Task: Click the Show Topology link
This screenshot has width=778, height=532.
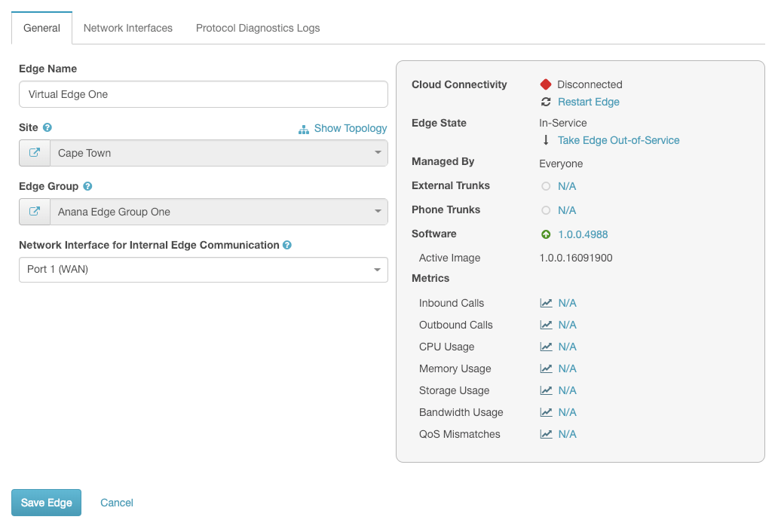Action: tap(351, 128)
